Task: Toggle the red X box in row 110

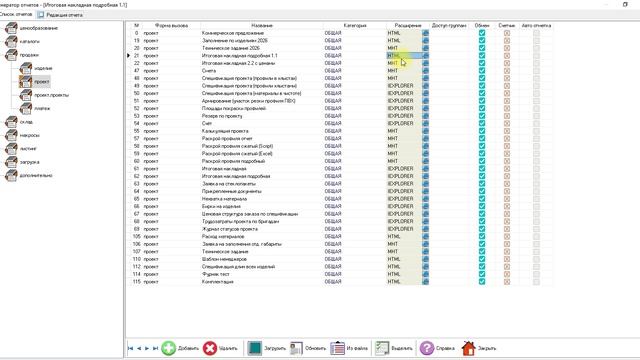Action: [507, 259]
